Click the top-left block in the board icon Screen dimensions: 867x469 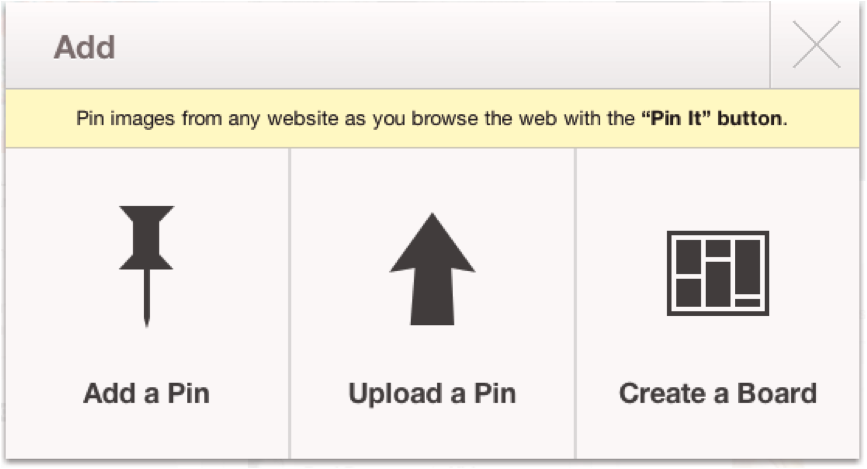689,257
